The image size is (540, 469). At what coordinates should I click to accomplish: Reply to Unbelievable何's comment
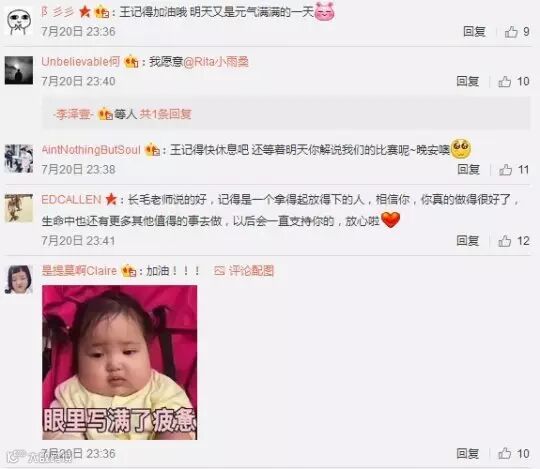point(468,82)
